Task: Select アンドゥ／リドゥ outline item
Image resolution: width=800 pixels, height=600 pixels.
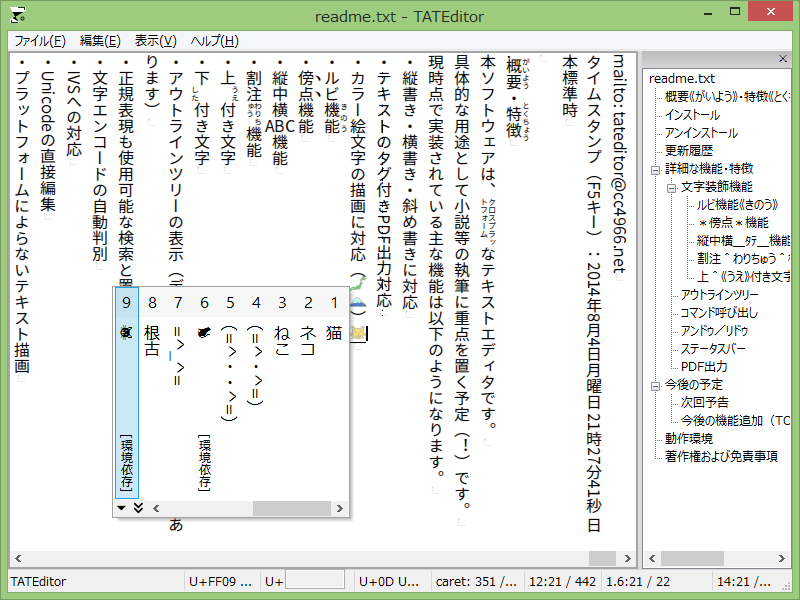Action: pyautogui.click(x=714, y=331)
